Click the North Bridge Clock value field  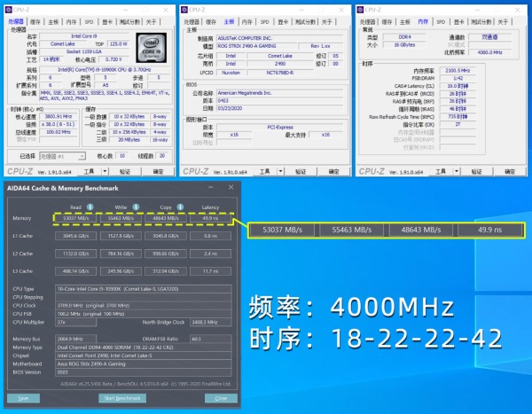(x=211, y=322)
